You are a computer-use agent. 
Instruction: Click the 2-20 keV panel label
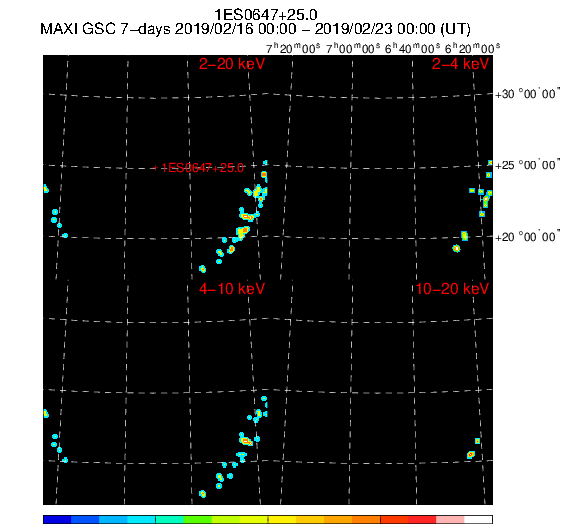coord(232,64)
